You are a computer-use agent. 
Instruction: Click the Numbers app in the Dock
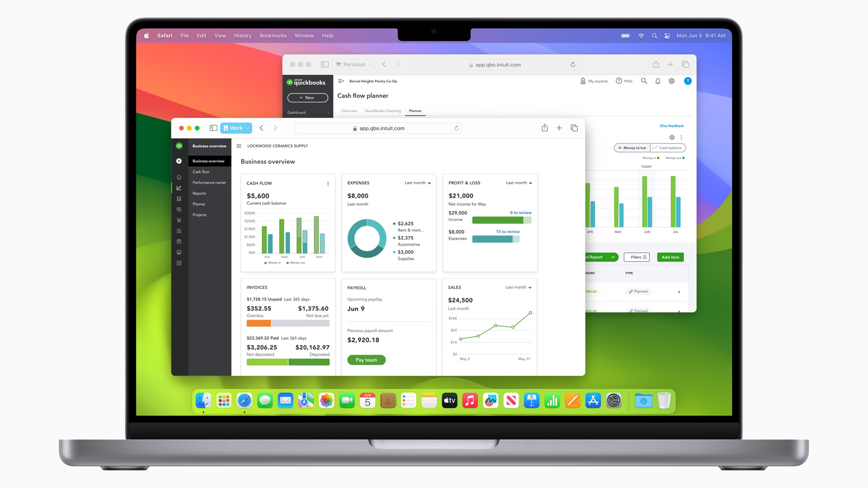tap(551, 400)
